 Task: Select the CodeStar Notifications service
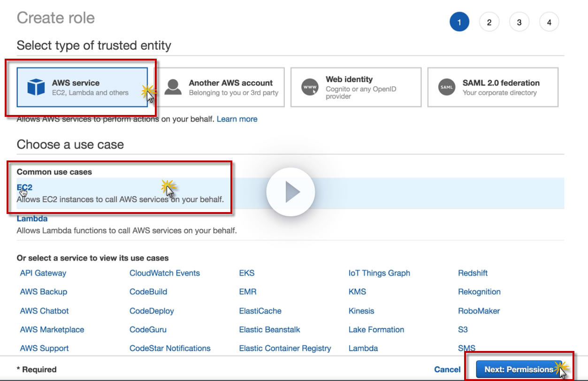[170, 349]
